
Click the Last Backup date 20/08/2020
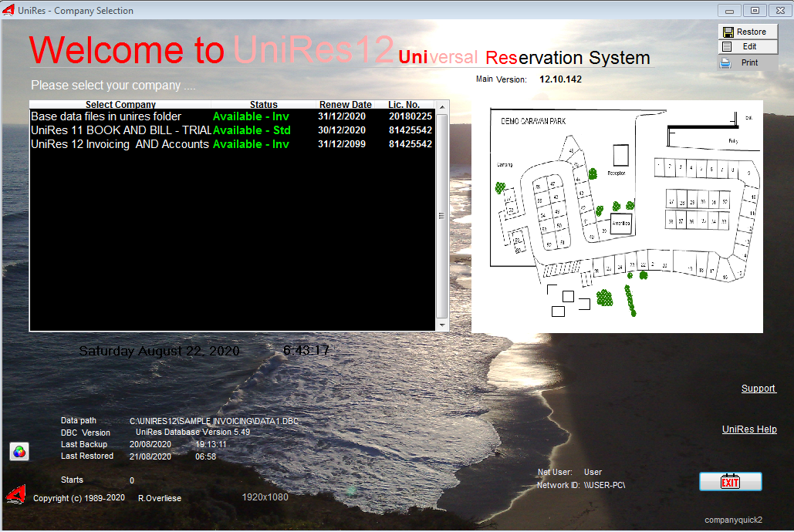[150, 444]
